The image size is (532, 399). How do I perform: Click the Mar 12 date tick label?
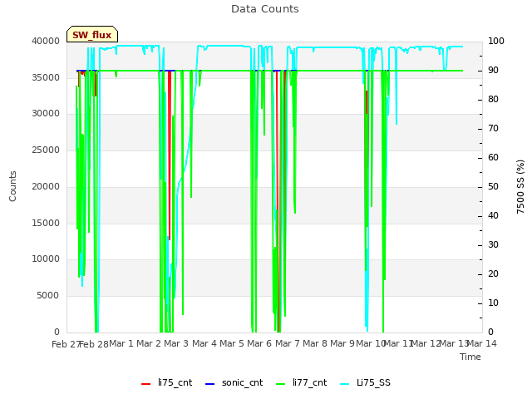(x=426, y=343)
